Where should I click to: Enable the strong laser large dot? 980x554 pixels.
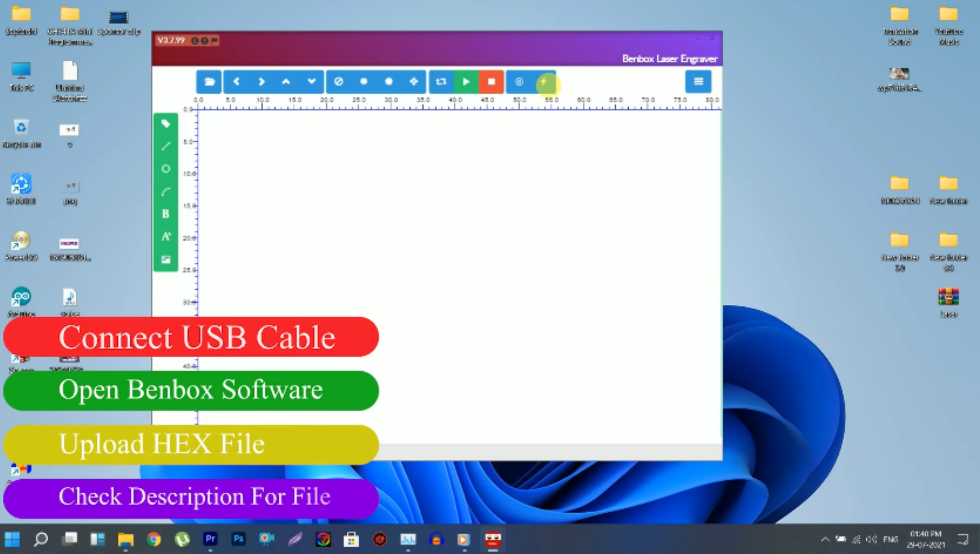click(x=389, y=82)
